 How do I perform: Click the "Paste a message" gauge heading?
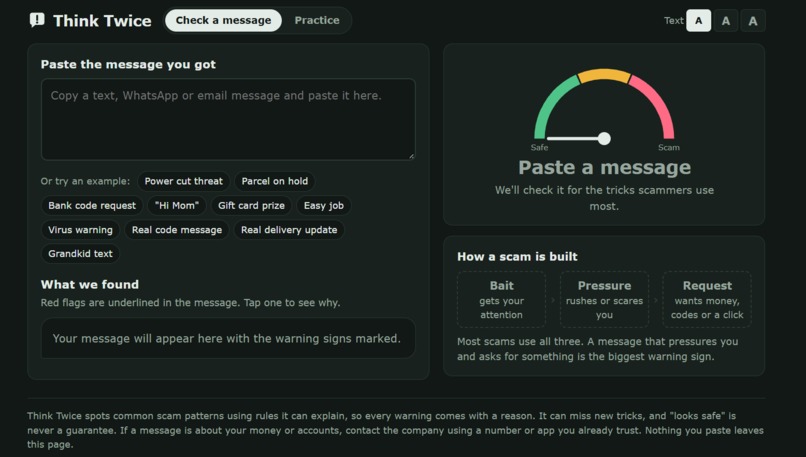point(604,168)
